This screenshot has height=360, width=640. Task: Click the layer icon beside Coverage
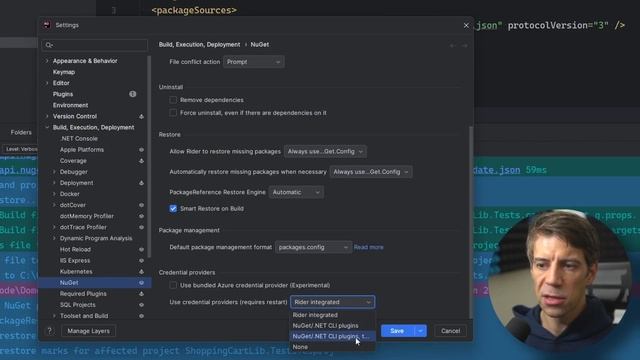141,161
